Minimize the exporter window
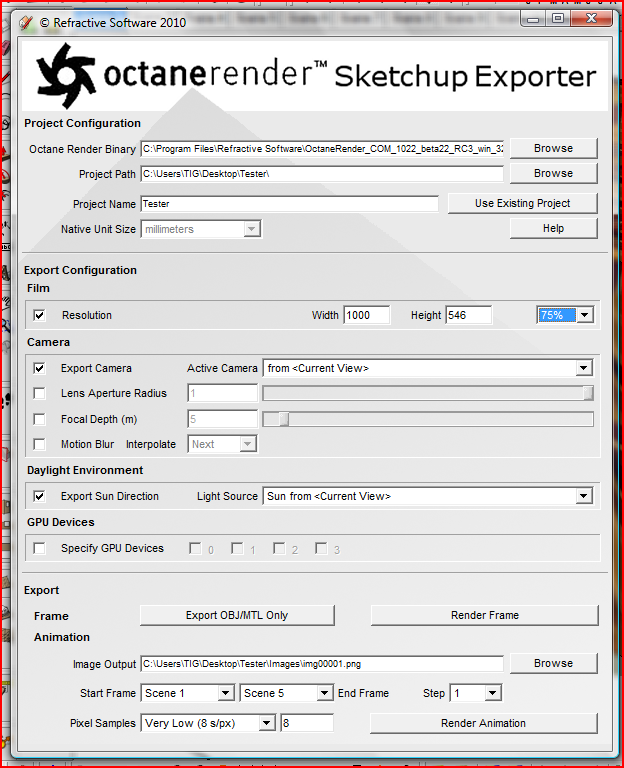The height and width of the screenshot is (768, 624). click(x=534, y=20)
